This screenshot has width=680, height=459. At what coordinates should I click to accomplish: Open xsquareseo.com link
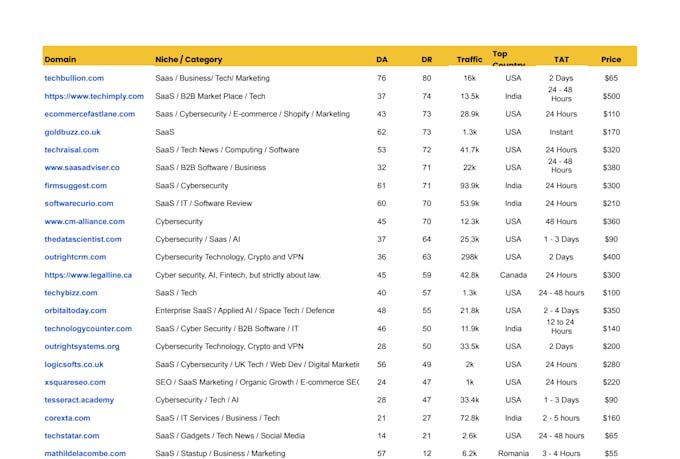point(75,382)
